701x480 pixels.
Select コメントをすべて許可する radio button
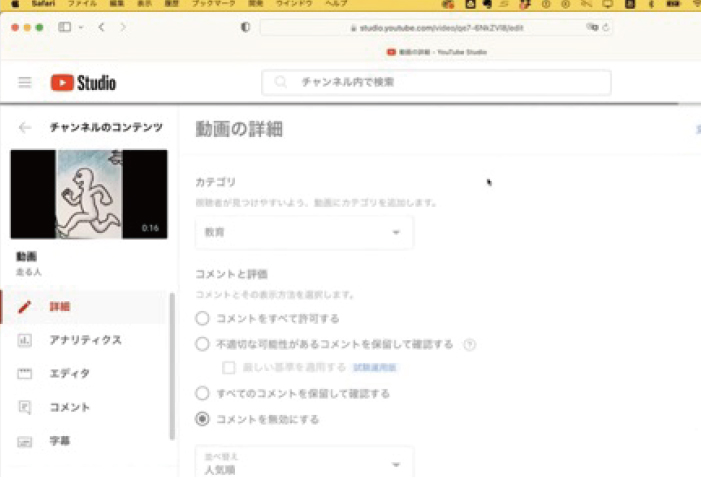tap(202, 319)
